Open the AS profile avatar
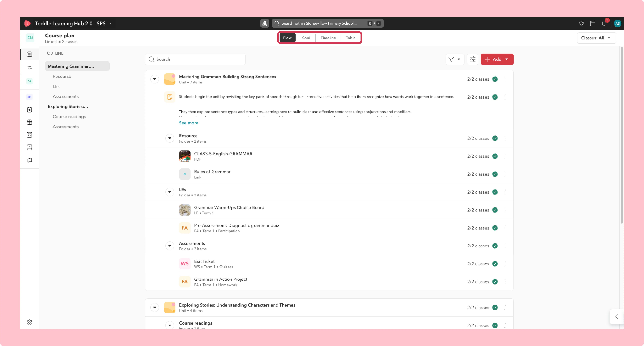Viewport: 644px width, 346px height. click(617, 23)
